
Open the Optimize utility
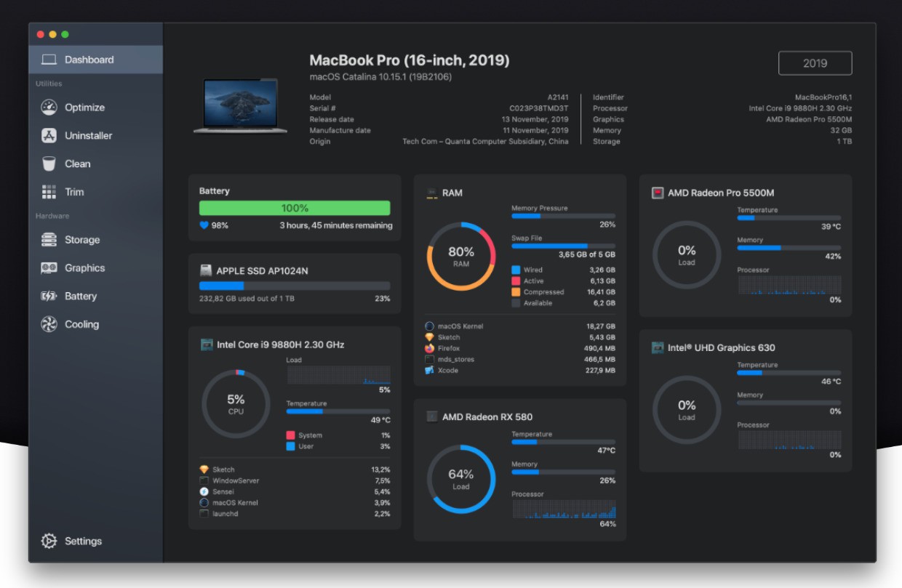pos(95,107)
